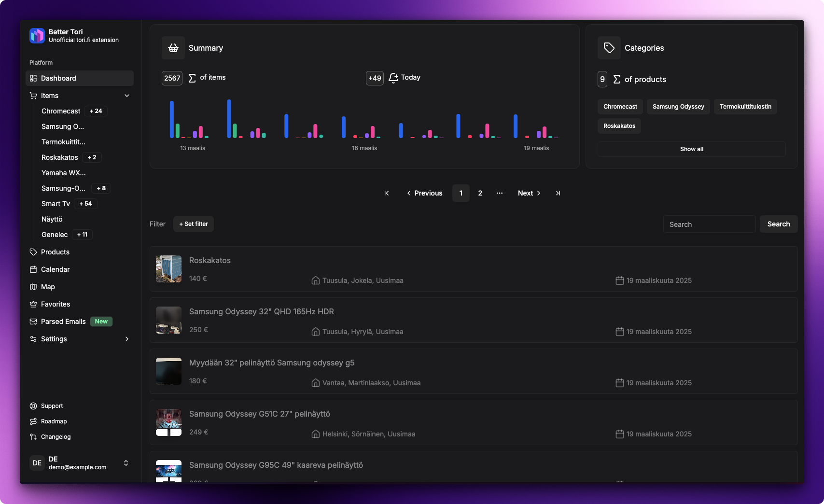Focus the Search input field
Screen dimensions: 824x504
click(709, 224)
